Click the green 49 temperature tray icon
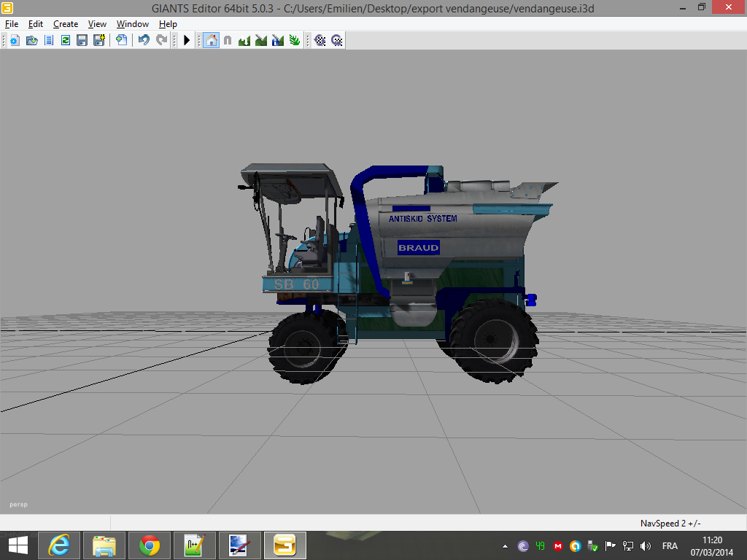Image resolution: width=747 pixels, height=560 pixels. tap(541, 546)
